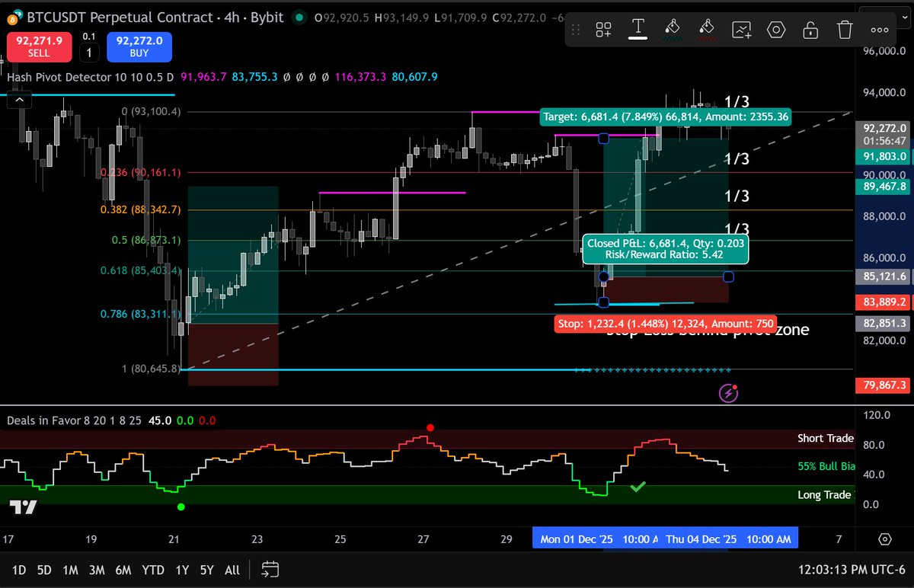Click the lightning bolt icon on chart
Screen dimensions: 914x588
pos(728,393)
